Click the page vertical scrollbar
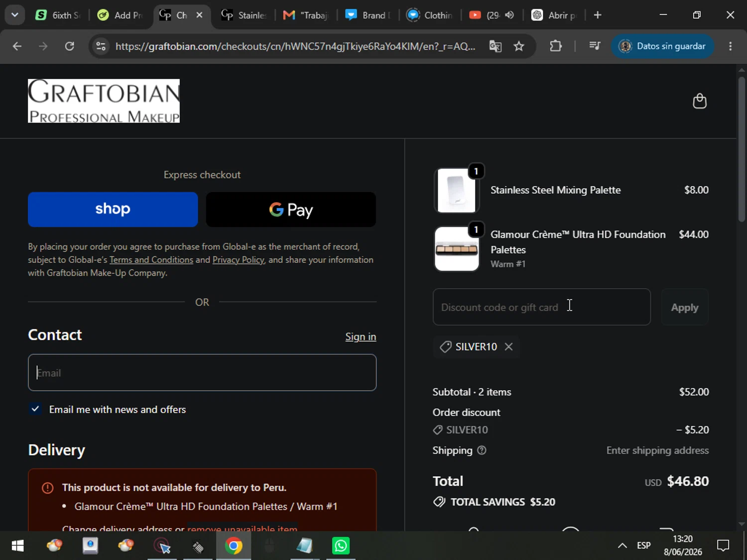747x560 pixels. (x=742, y=149)
